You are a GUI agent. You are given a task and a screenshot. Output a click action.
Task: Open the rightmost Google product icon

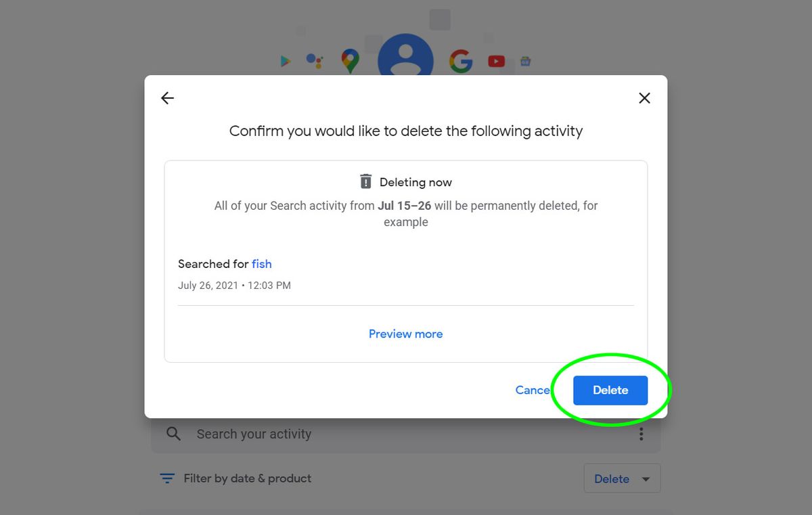tap(526, 61)
